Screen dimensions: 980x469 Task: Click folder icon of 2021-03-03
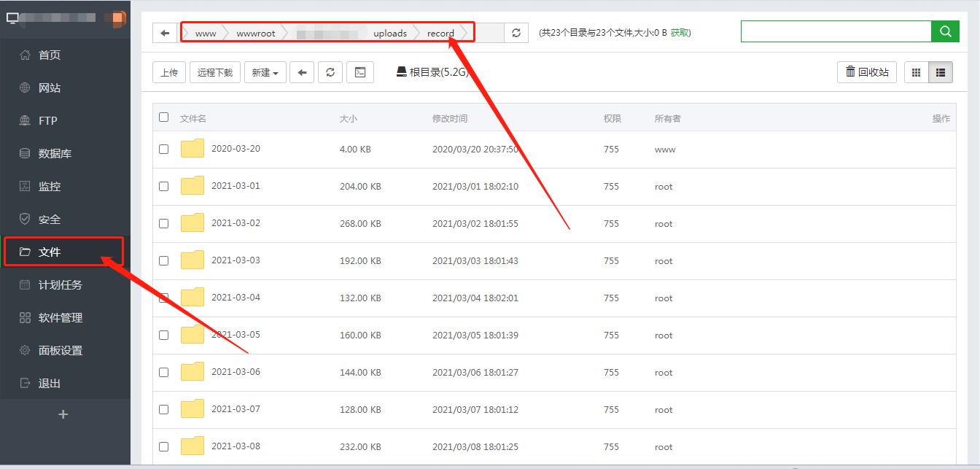tap(192, 260)
